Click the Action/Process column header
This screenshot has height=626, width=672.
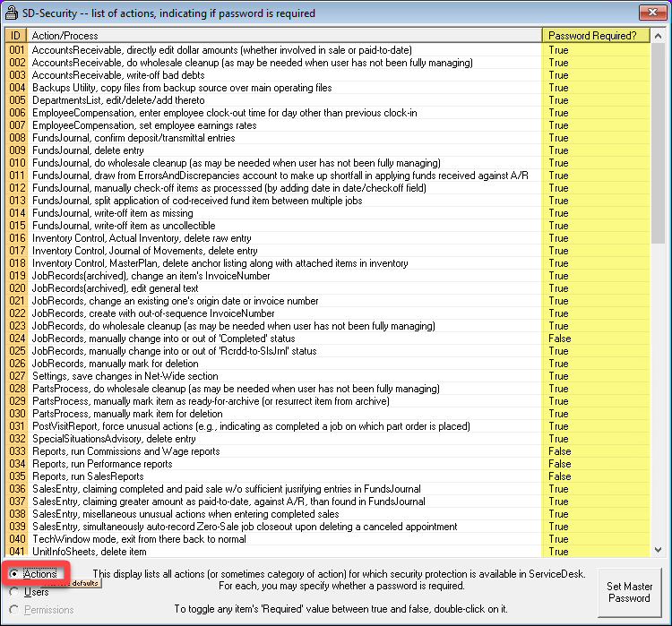(285, 35)
